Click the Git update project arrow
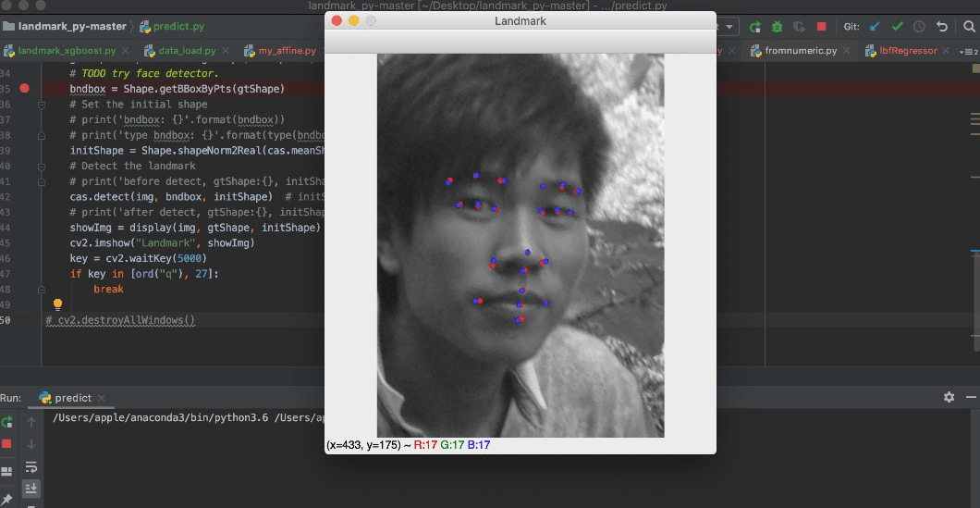Screen dimensions: 980x508 click(x=876, y=27)
